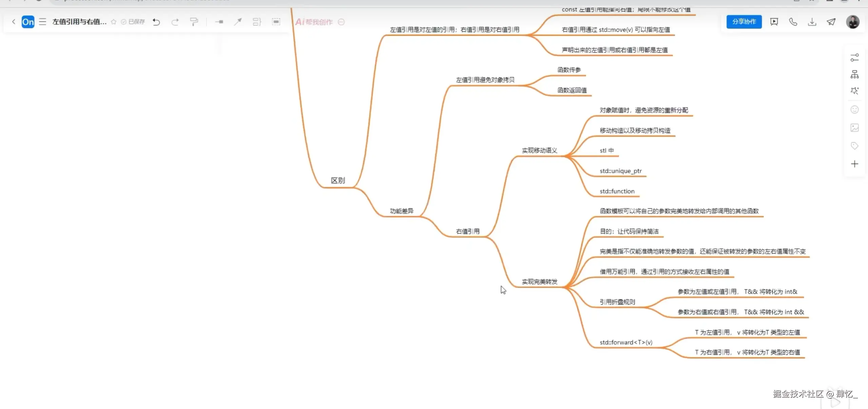The height and width of the screenshot is (409, 868).
Task: Open the structure layout icon in sidebar
Action: tap(854, 74)
